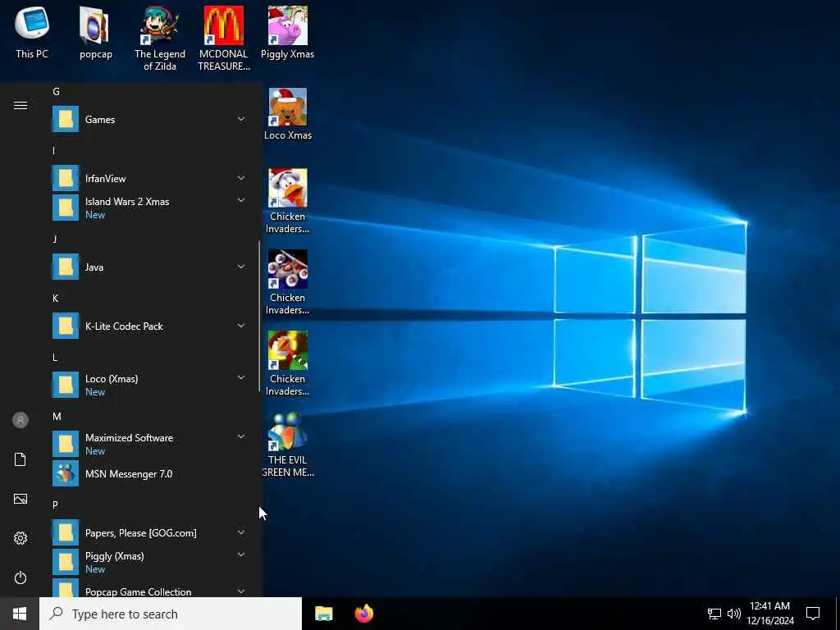Select THE EVIL GREEN ME... desktop shortcut

(288, 445)
